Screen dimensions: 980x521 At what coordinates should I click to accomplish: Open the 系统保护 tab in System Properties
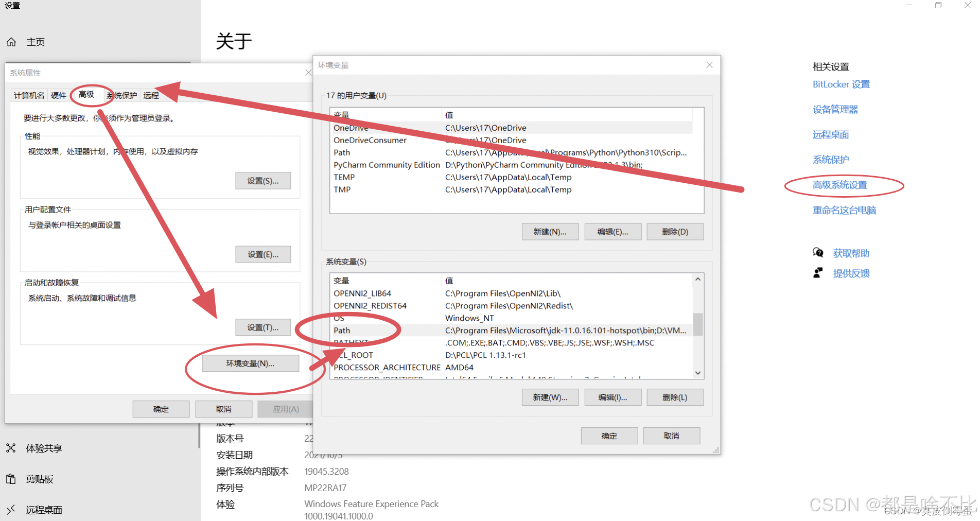[122, 95]
